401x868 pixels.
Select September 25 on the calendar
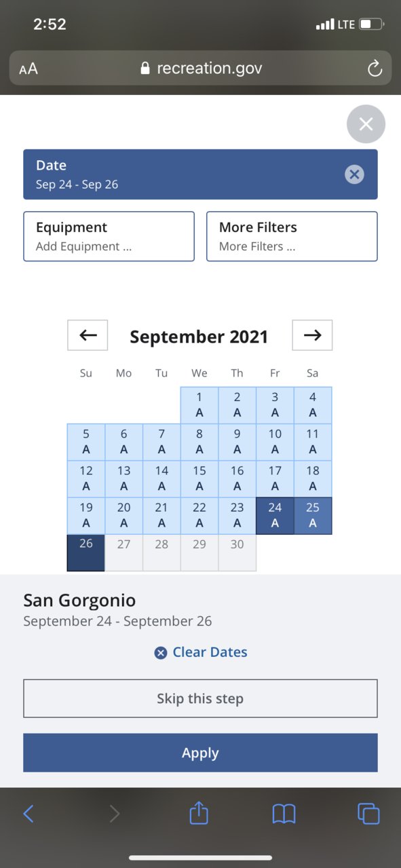pyautogui.click(x=313, y=516)
